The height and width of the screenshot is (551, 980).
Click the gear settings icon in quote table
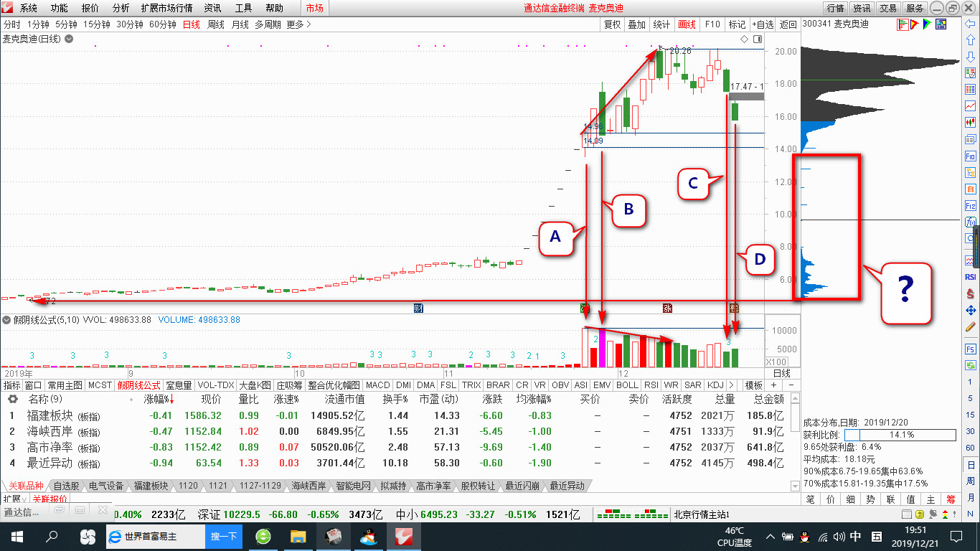pos(12,399)
